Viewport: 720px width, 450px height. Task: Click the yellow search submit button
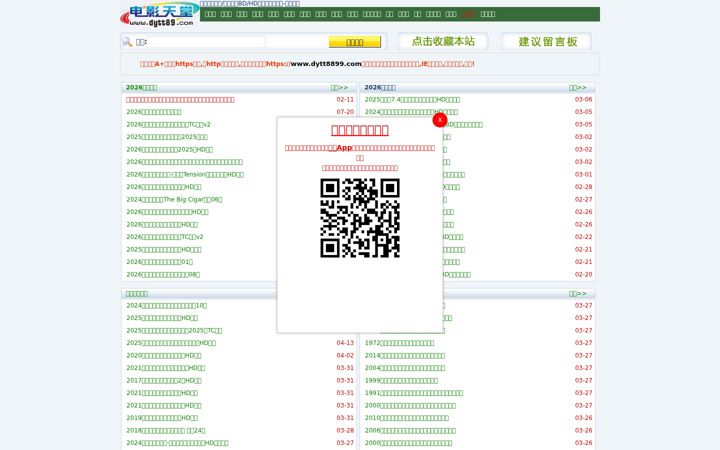[354, 42]
